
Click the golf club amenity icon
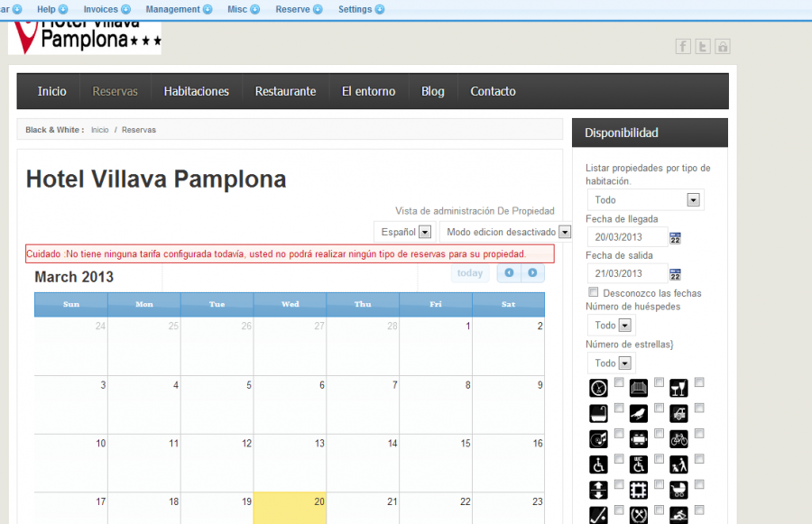click(598, 515)
